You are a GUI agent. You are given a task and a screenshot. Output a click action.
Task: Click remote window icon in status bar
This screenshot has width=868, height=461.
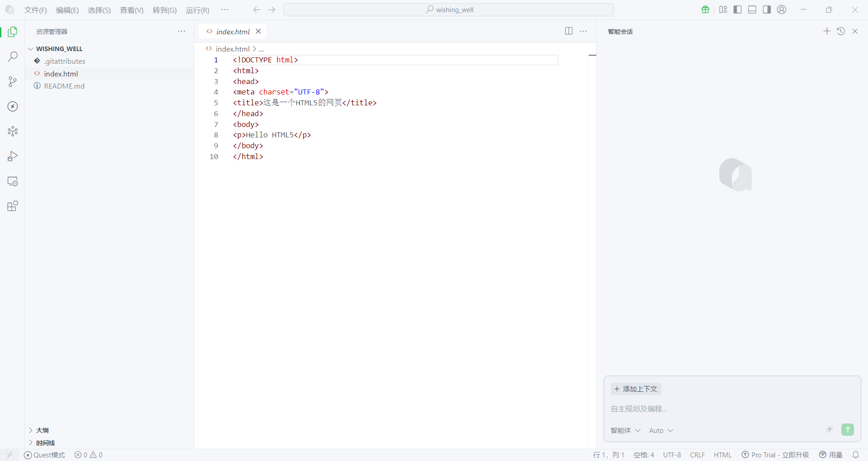[9, 455]
